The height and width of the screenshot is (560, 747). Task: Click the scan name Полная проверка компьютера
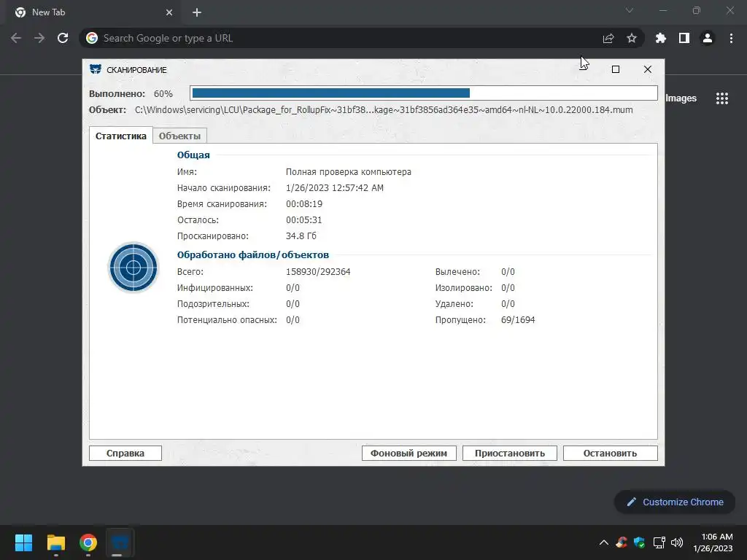pyautogui.click(x=348, y=172)
